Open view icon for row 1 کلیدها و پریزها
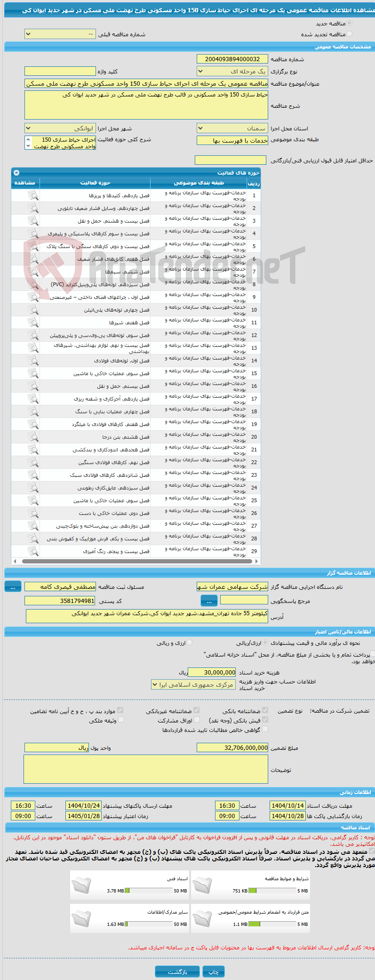This screenshot has height=980, width=375. click(x=33, y=195)
